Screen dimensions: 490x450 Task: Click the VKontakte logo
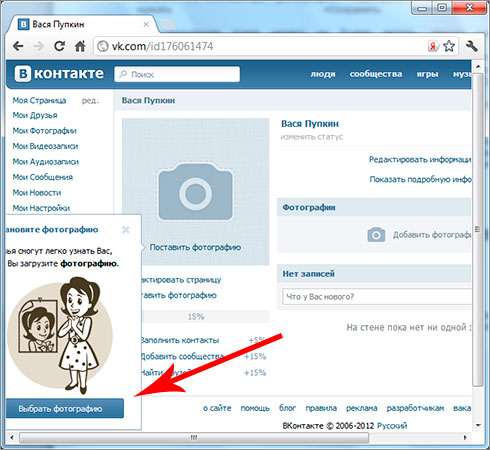(59, 73)
